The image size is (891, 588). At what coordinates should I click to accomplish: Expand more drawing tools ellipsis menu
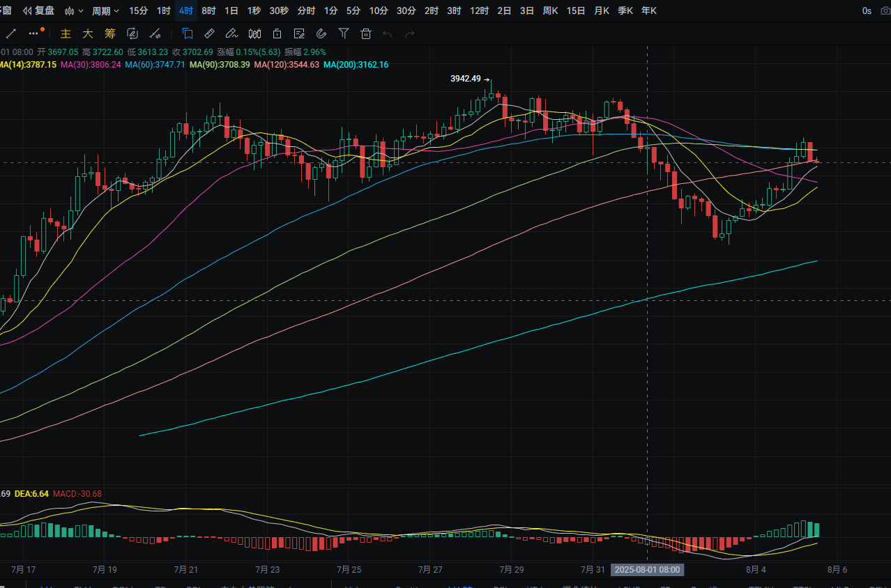[35, 33]
